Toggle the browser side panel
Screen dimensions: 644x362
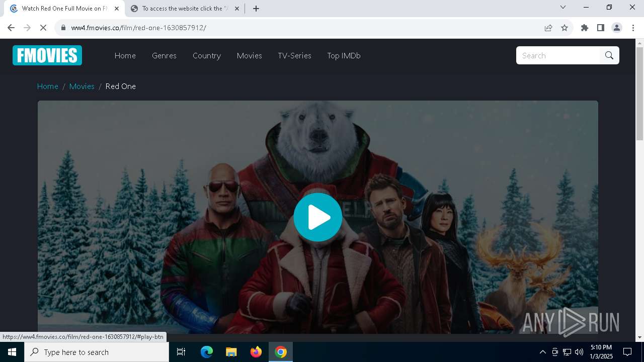(x=601, y=28)
